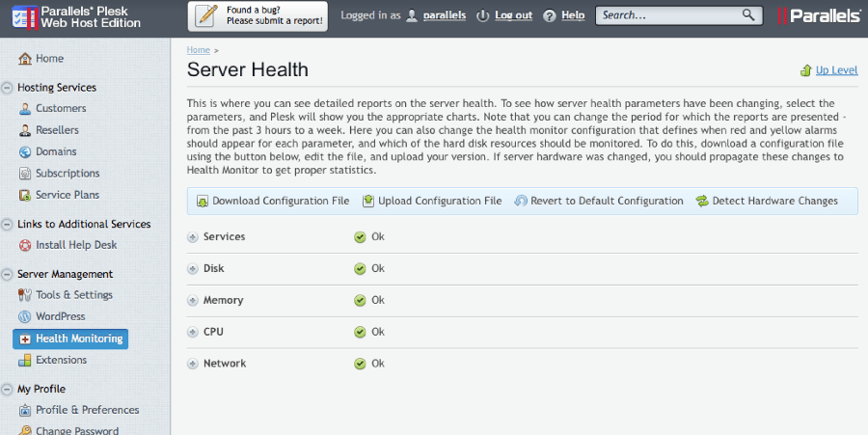Viewport: 868px width, 435px height.
Task: Click Detect Hardware Changes text
Action: (x=775, y=201)
